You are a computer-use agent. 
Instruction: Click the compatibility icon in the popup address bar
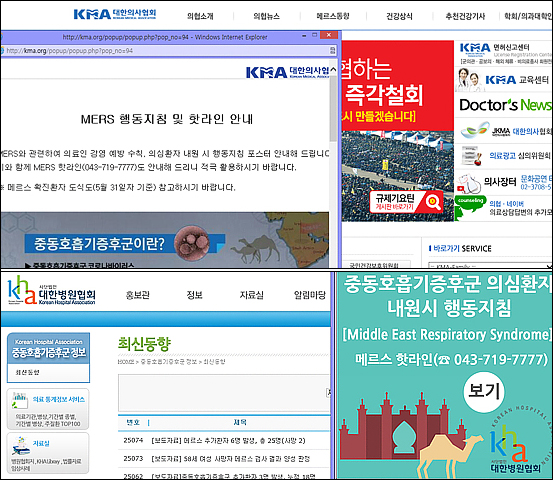click(332, 51)
